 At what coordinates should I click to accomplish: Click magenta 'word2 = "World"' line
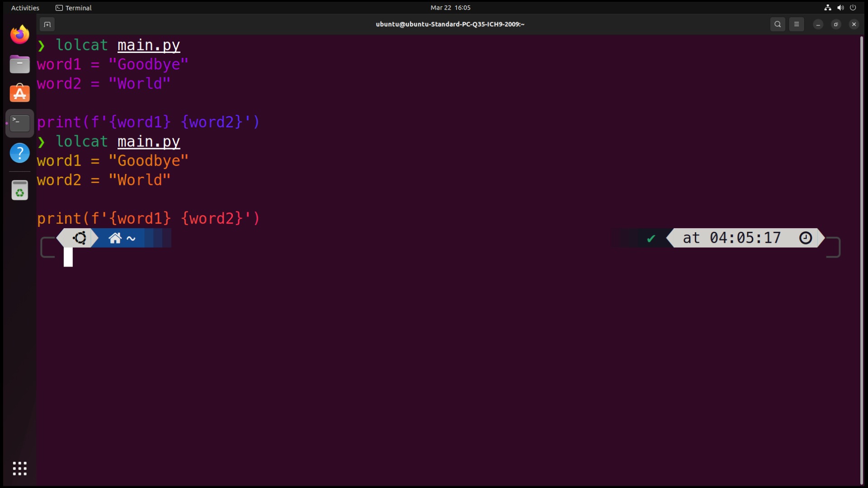104,84
